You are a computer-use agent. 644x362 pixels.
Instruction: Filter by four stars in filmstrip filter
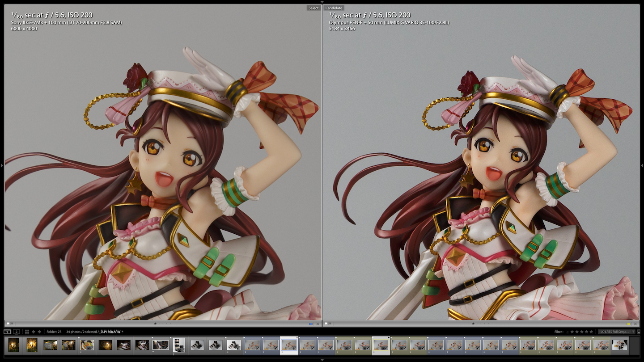(x=587, y=332)
